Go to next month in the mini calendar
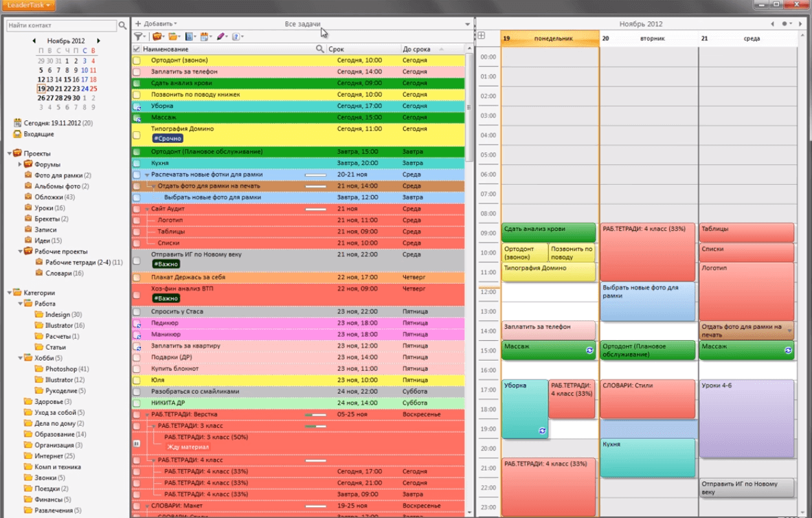 (98, 41)
